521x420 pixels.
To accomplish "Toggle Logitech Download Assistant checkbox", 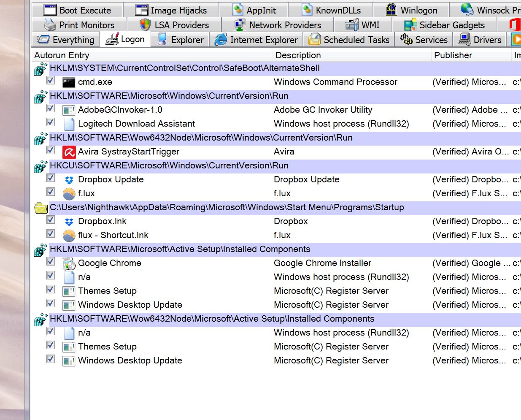I will click(x=51, y=122).
